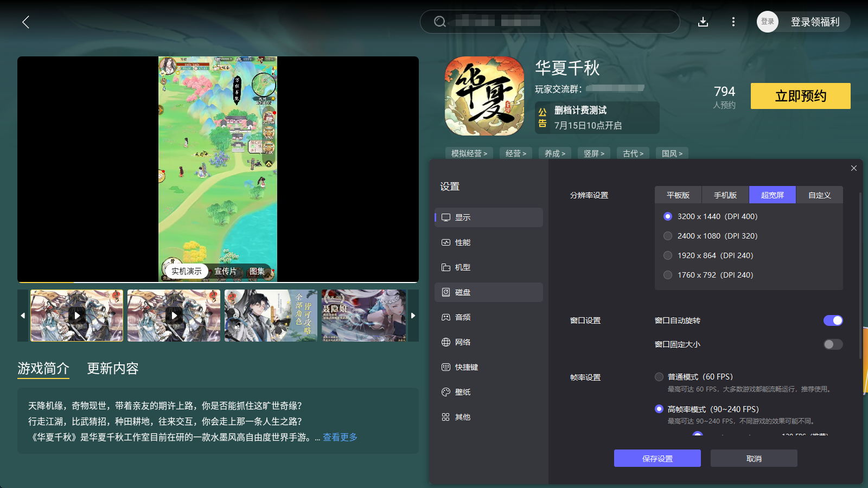Image resolution: width=868 pixels, height=488 pixels.
Task: Open 机型 device model settings
Action: coord(489,267)
